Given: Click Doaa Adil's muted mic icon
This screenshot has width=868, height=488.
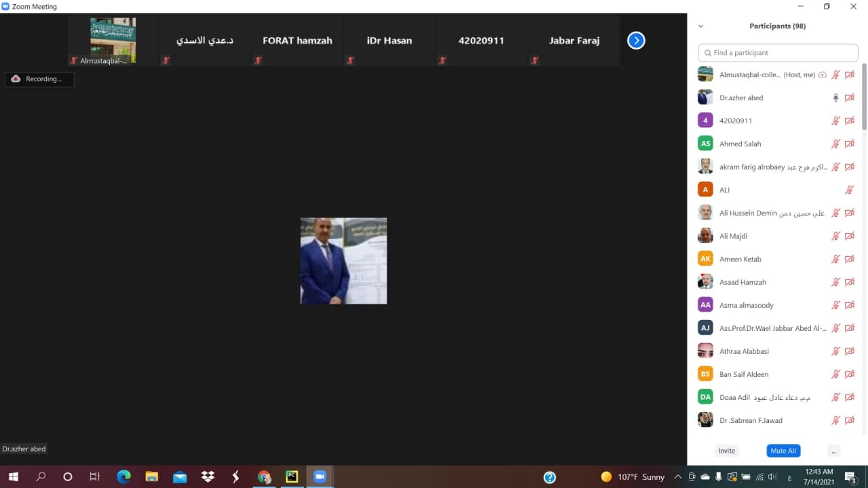Looking at the screenshot, I should pyautogui.click(x=835, y=397).
